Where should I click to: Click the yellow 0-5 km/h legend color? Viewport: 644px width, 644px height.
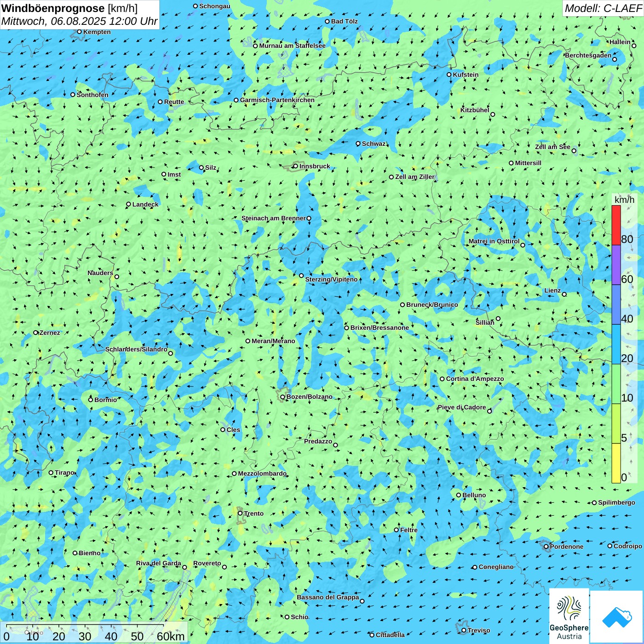616,463
